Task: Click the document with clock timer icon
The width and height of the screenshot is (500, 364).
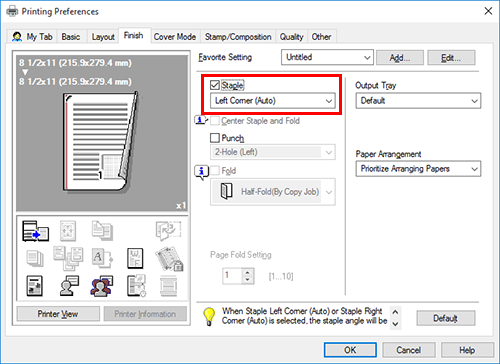Action: (x=136, y=286)
